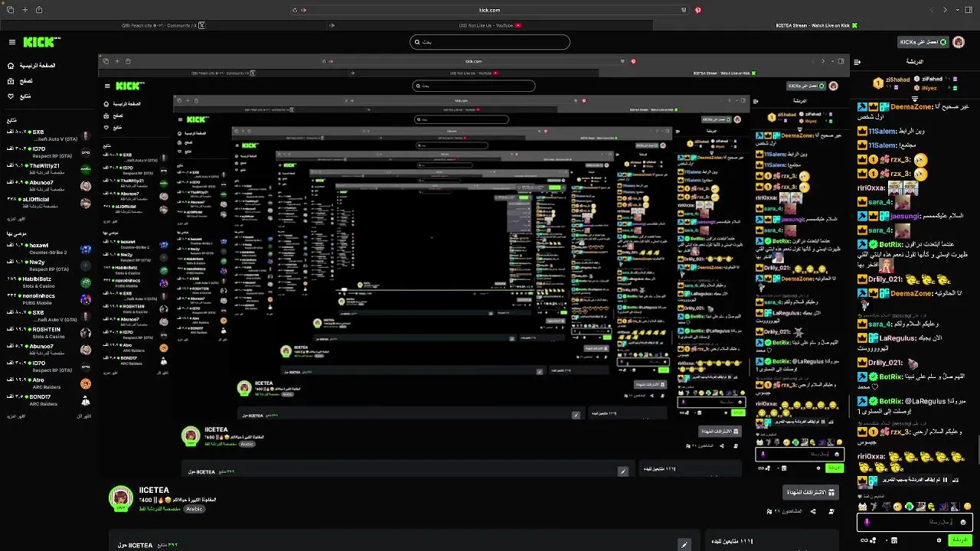980x551 pixels.
Task: Click the share icon under gifted subs
Action: (813, 511)
